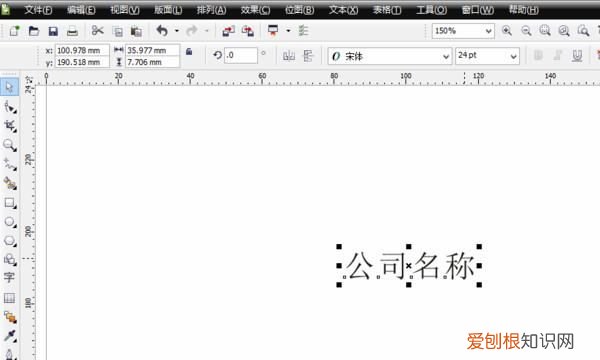Select the Basic shapes tool
The height and width of the screenshot is (360, 600).
tap(10, 260)
